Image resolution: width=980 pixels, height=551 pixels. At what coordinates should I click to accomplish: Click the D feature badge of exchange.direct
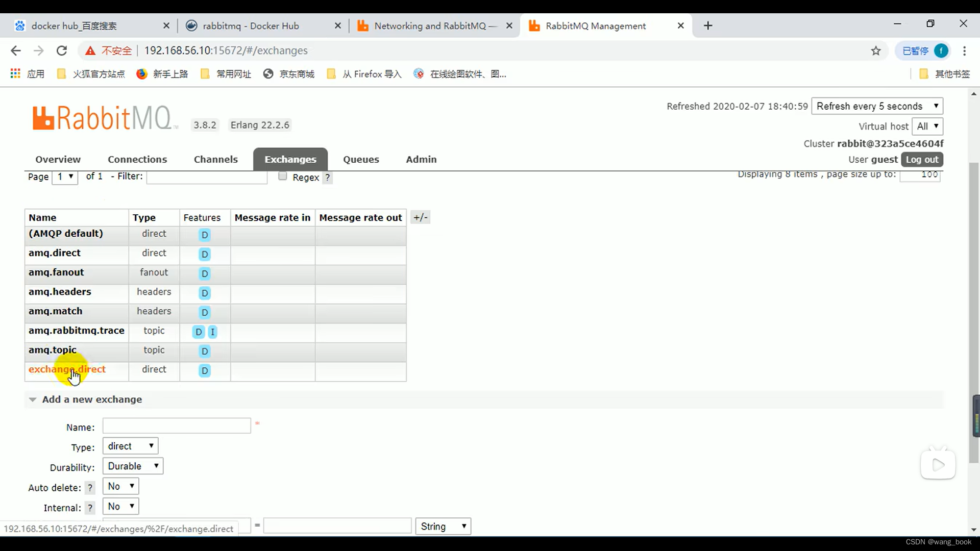[205, 370]
